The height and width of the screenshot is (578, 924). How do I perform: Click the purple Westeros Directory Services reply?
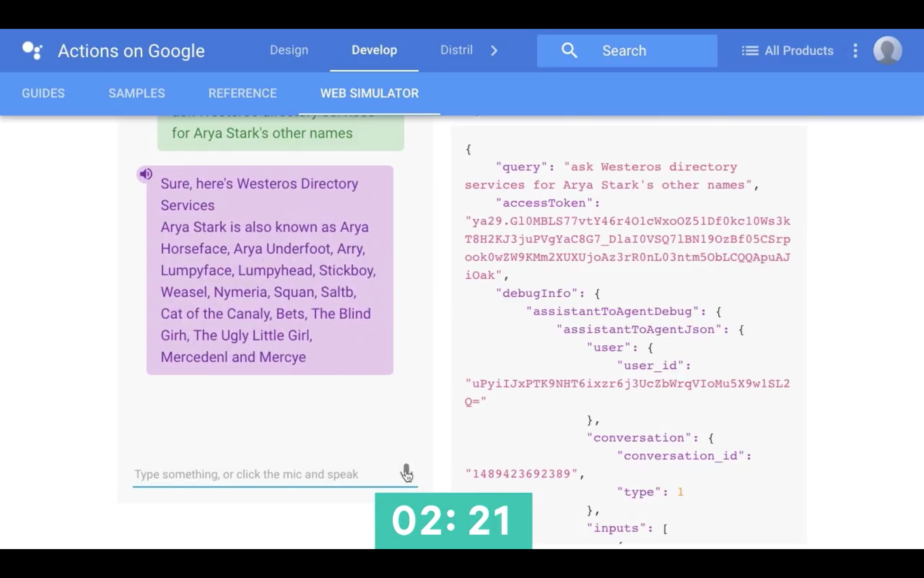click(x=269, y=270)
